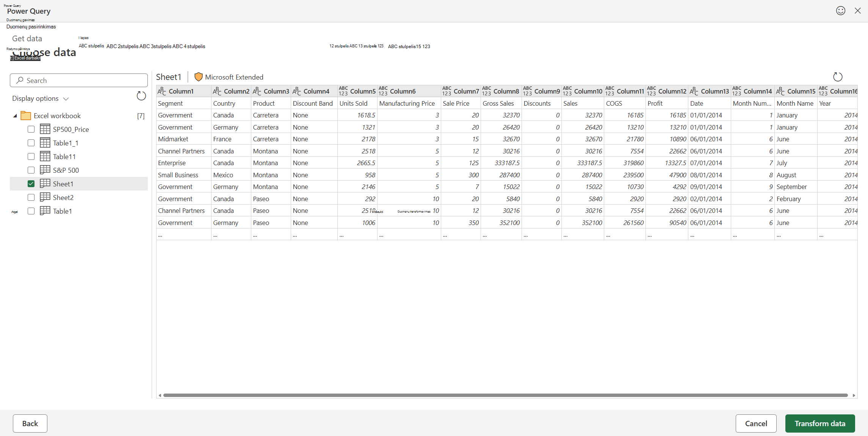Select the Column12 header
Screen dimensions: 868x436
667,91
